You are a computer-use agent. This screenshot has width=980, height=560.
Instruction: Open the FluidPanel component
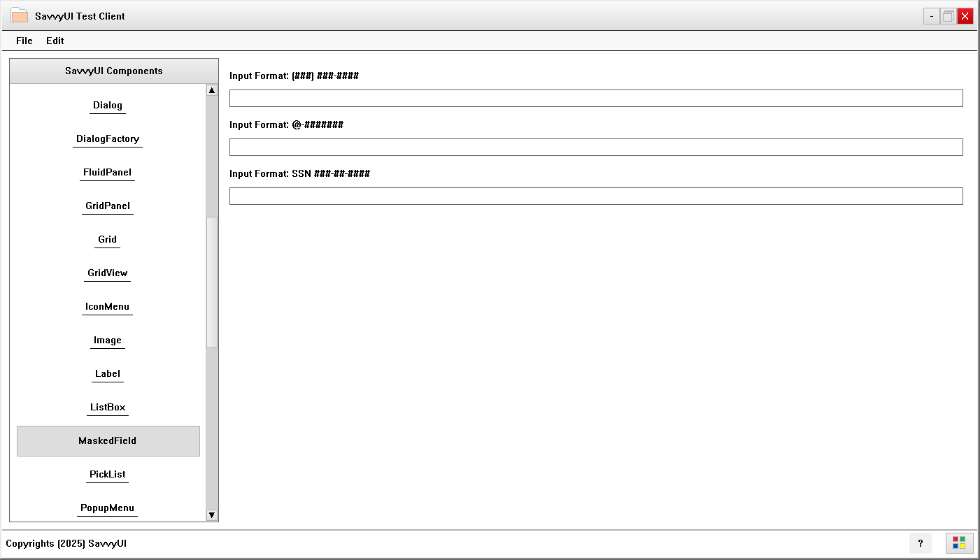107,172
